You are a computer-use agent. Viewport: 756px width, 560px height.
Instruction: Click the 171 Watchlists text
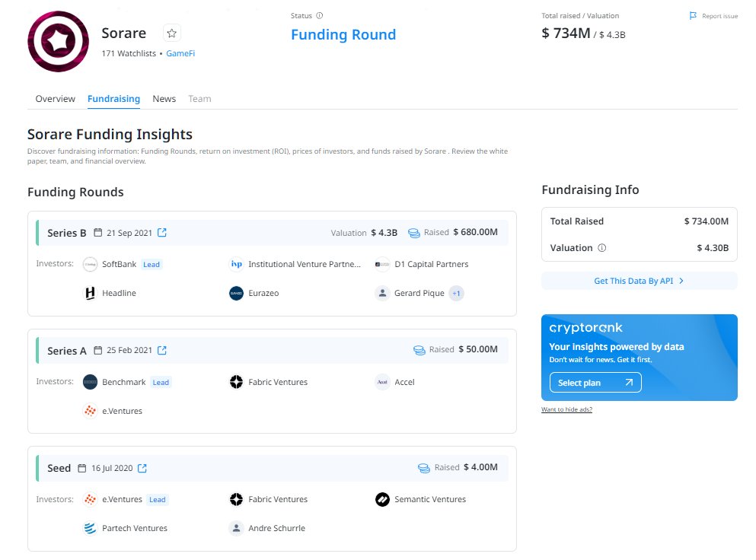click(x=129, y=53)
